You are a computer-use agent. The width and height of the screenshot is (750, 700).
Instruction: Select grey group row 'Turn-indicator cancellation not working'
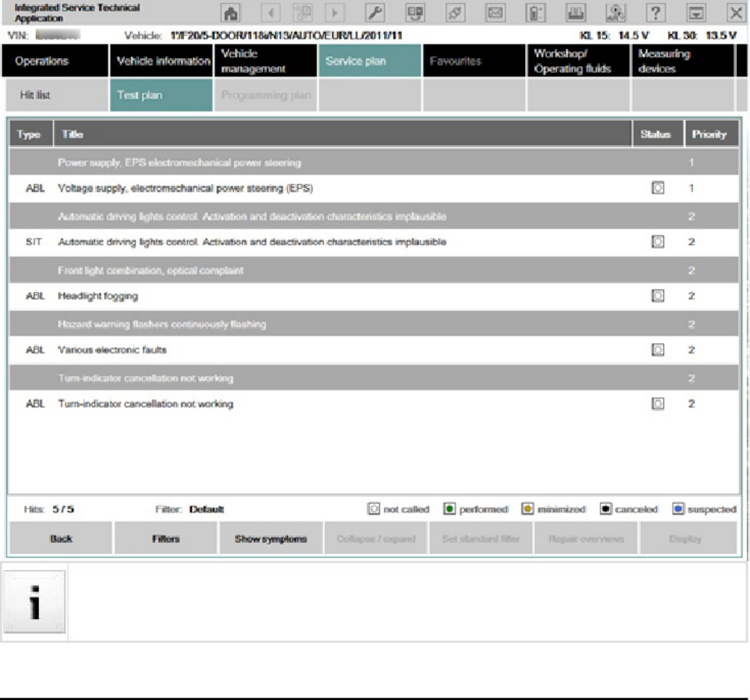pos(374,378)
